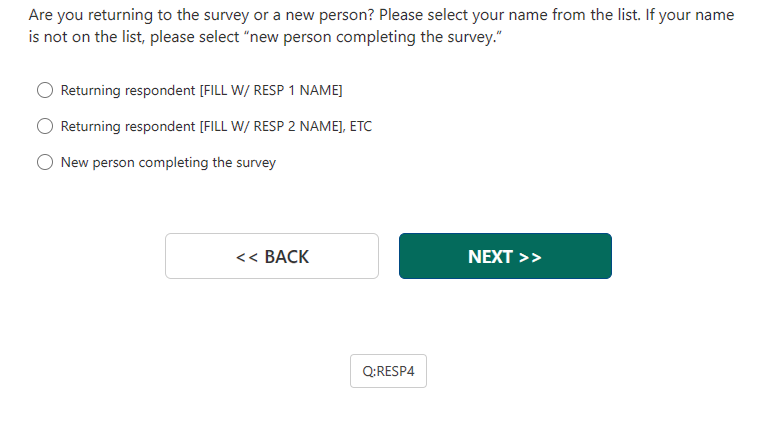
Task: Click the word 'BACK' on the white button
Action: [x=287, y=257]
